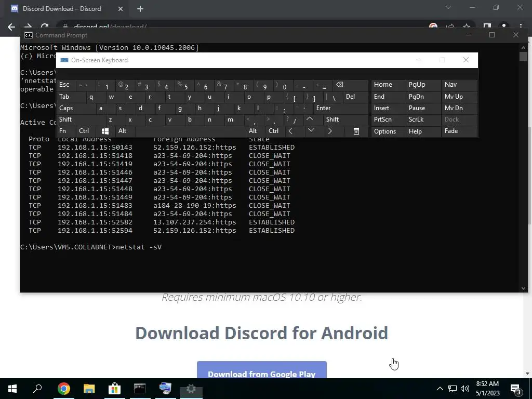Click the Nav key on the keyboard
The width and height of the screenshot is (532, 399).
(459, 85)
